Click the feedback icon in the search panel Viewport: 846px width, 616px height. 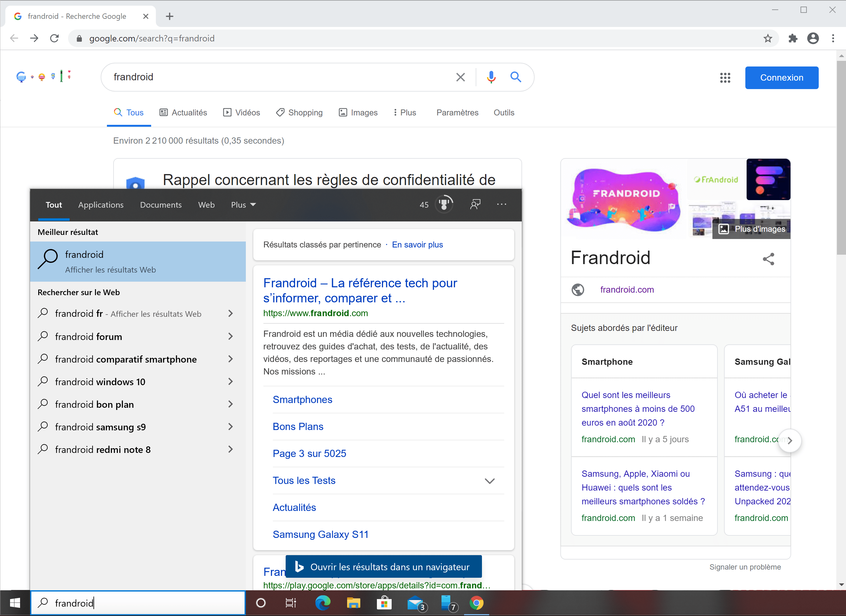475,204
